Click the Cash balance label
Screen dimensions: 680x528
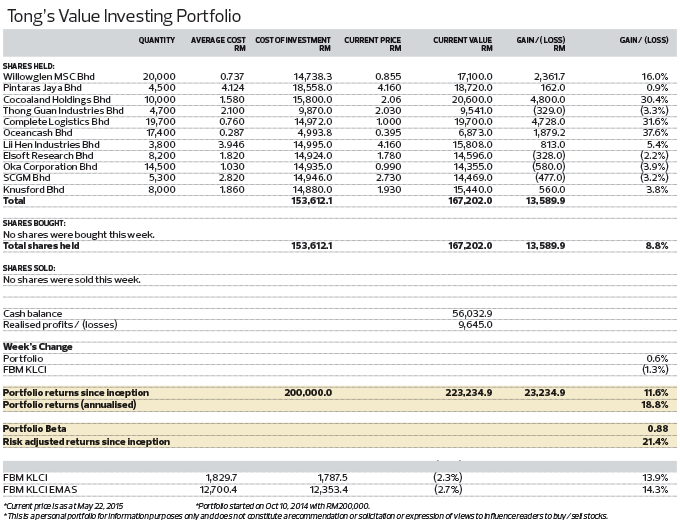(x=33, y=314)
